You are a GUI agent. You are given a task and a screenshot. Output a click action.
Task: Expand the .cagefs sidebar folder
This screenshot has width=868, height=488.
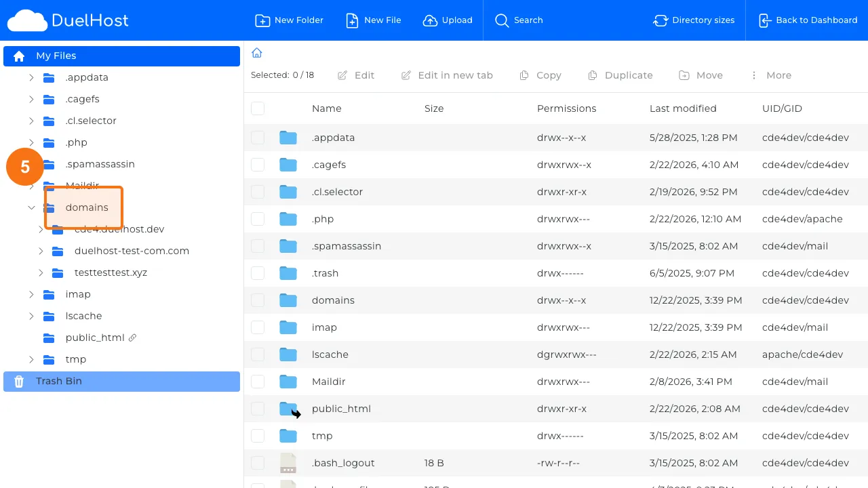(x=31, y=99)
